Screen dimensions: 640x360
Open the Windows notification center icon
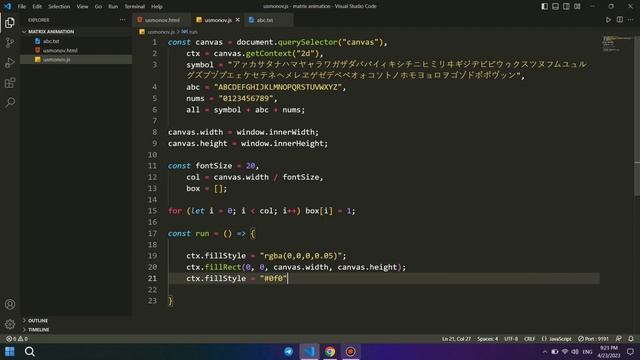pos(630,352)
